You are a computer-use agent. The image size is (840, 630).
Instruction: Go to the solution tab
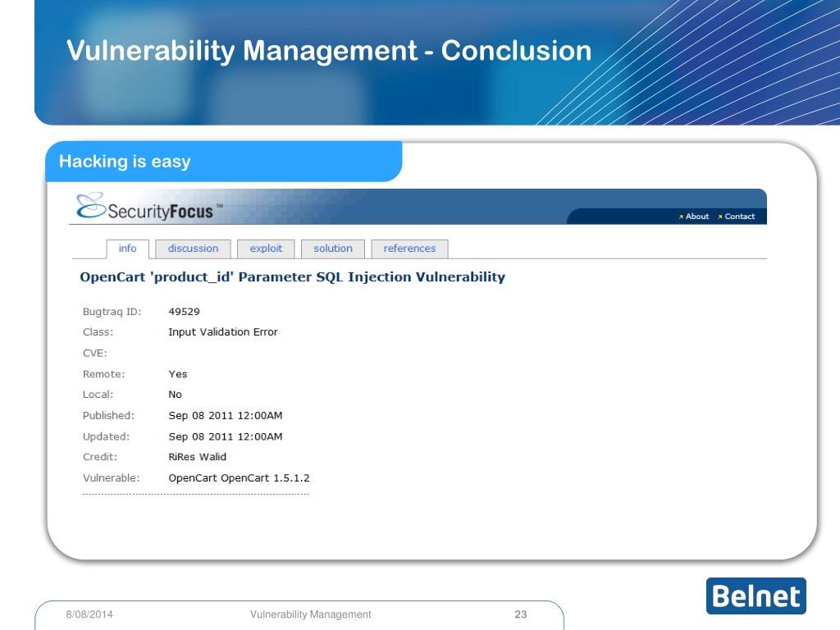coord(333,249)
